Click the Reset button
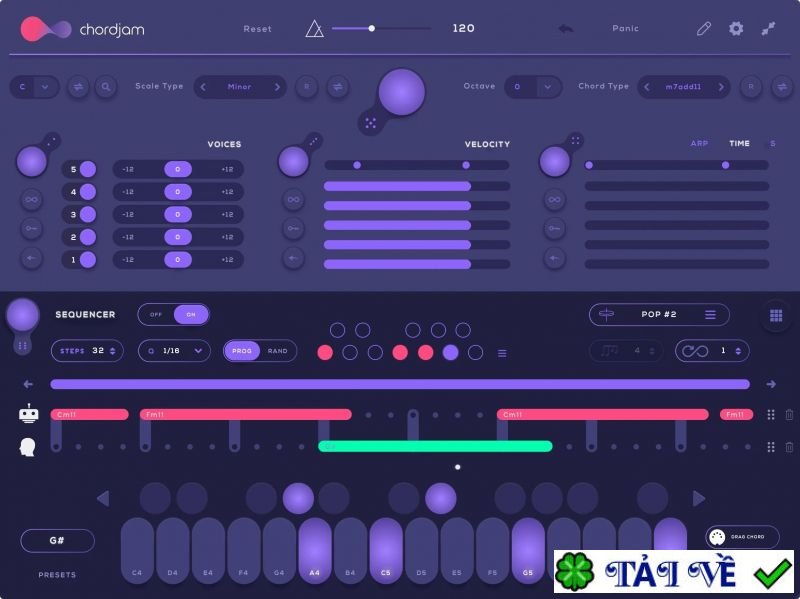The image size is (800, 599). tap(257, 29)
